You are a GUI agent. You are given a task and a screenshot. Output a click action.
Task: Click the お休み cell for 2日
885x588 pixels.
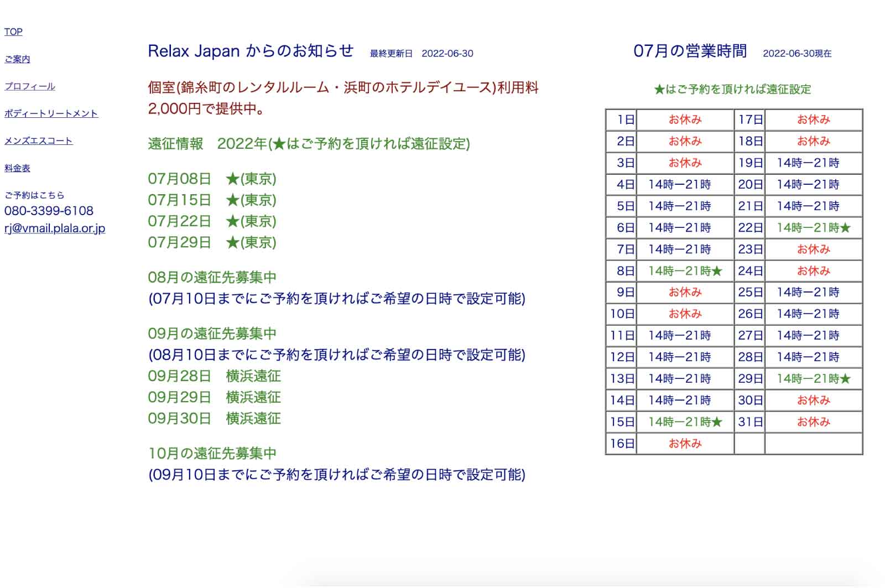coord(685,141)
